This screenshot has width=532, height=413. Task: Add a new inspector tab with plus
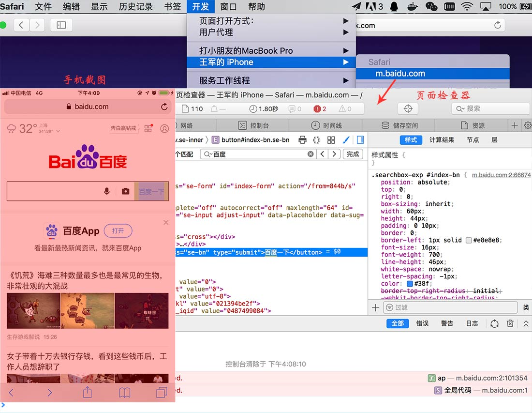[515, 126]
